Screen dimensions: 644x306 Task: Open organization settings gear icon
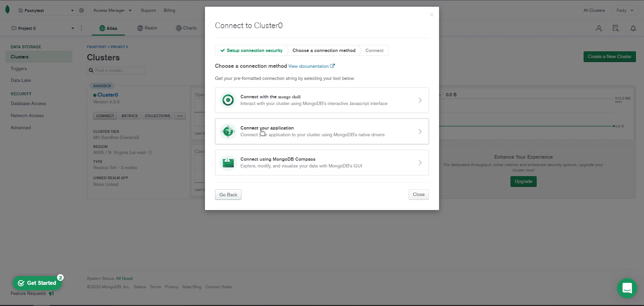pyautogui.click(x=82, y=10)
